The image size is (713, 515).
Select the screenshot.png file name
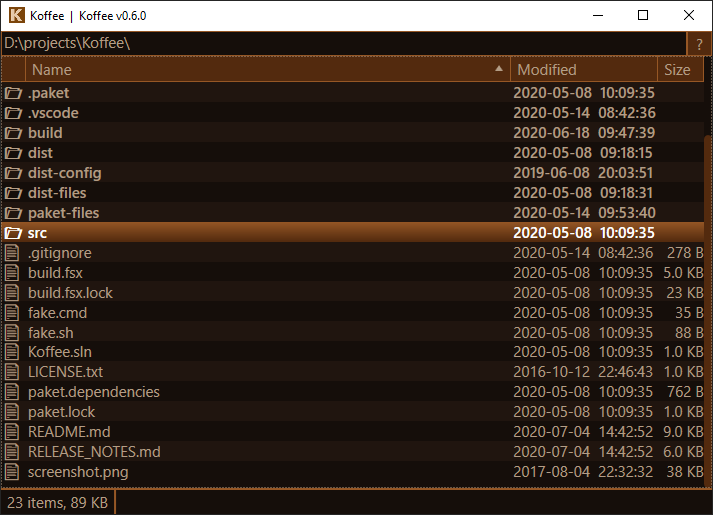pyautogui.click(x=78, y=472)
